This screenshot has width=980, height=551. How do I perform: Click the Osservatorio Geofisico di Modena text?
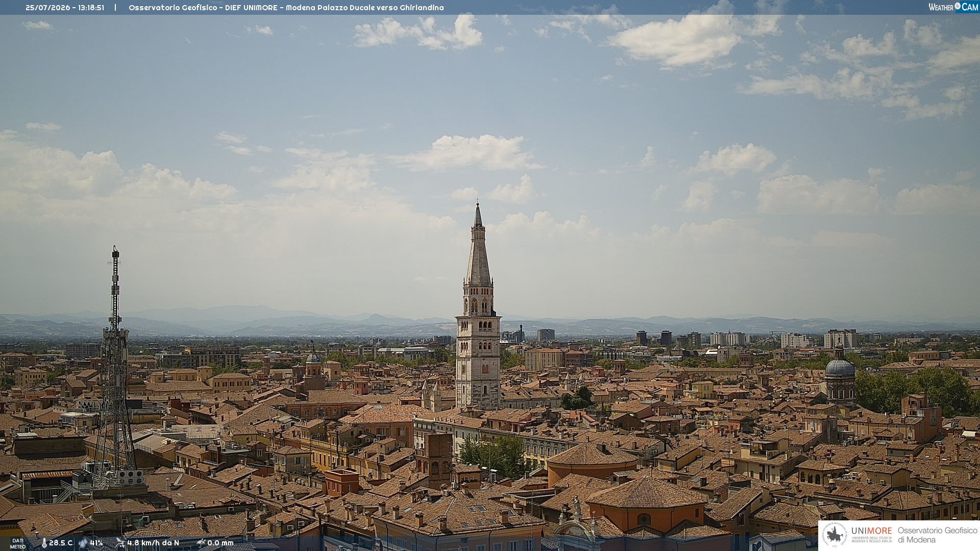click(937, 535)
